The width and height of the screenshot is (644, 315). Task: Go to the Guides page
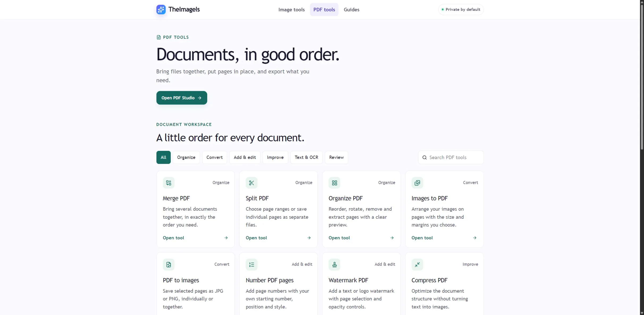coord(351,10)
